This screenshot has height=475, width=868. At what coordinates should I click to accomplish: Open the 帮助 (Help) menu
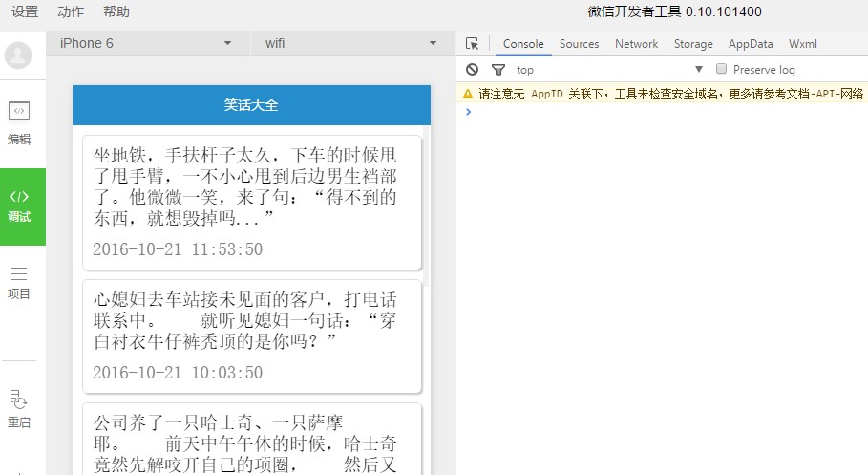point(116,12)
